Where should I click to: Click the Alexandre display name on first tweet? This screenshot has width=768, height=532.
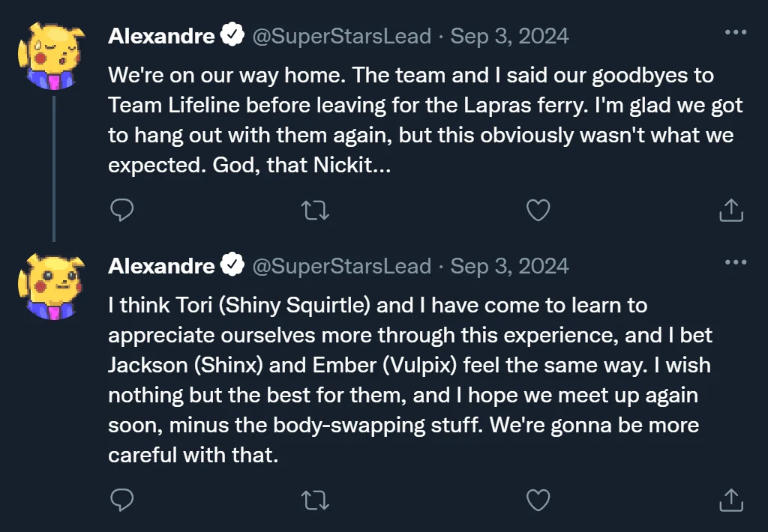tap(162, 36)
